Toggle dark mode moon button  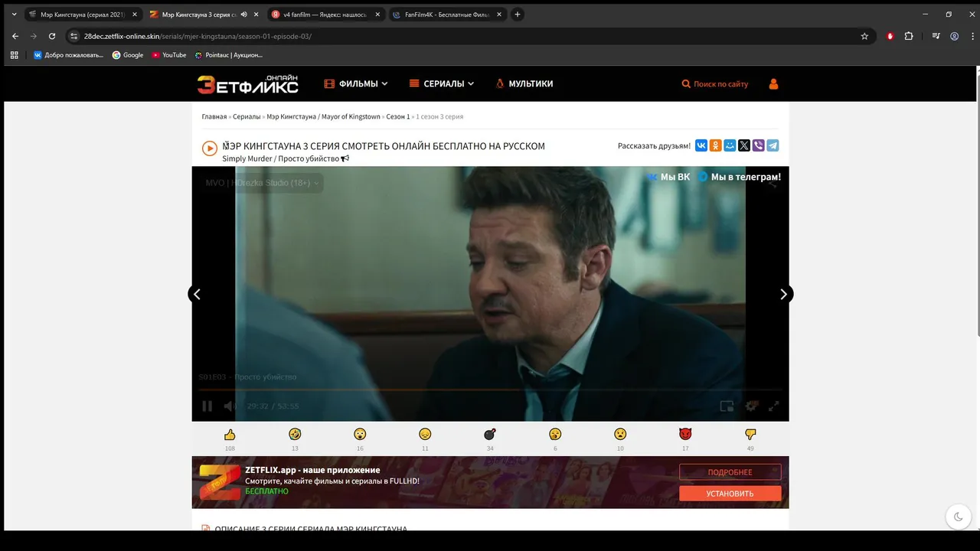pyautogui.click(x=959, y=517)
